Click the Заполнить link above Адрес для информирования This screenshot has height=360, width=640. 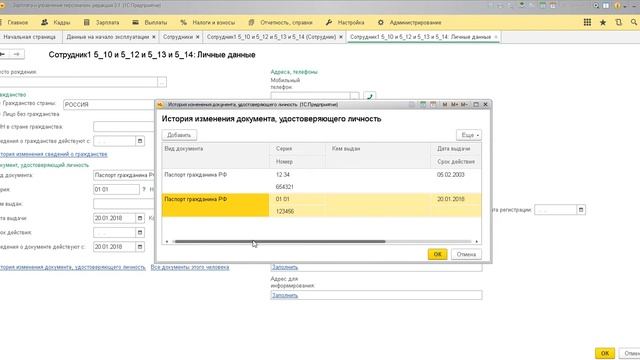(x=284, y=267)
